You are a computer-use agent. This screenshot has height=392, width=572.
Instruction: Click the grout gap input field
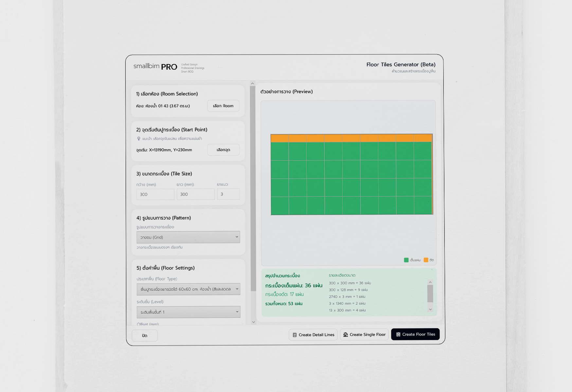228,194
